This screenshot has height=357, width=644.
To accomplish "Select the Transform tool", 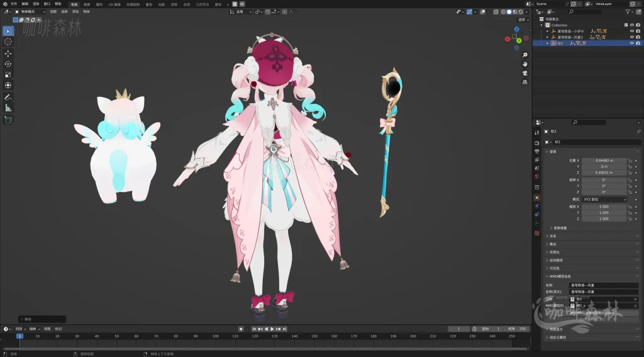I will [x=8, y=85].
